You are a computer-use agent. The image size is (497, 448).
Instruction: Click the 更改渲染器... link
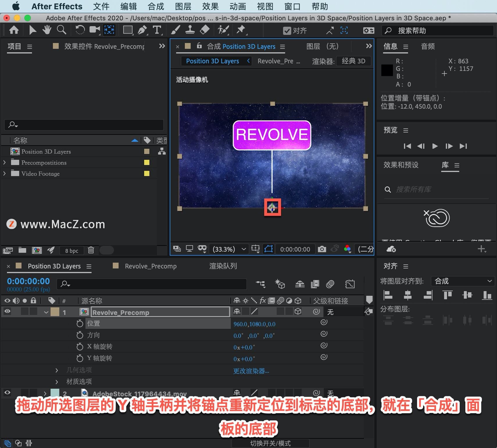click(x=251, y=371)
